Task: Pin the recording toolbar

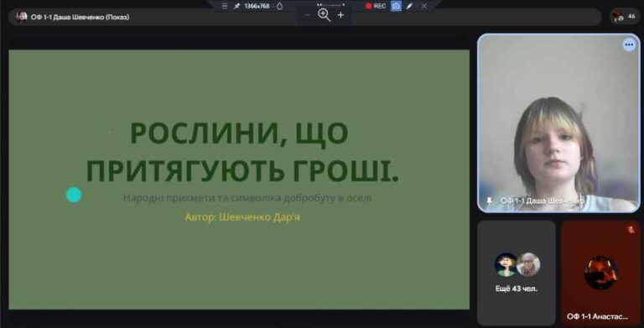Action: pos(237,6)
